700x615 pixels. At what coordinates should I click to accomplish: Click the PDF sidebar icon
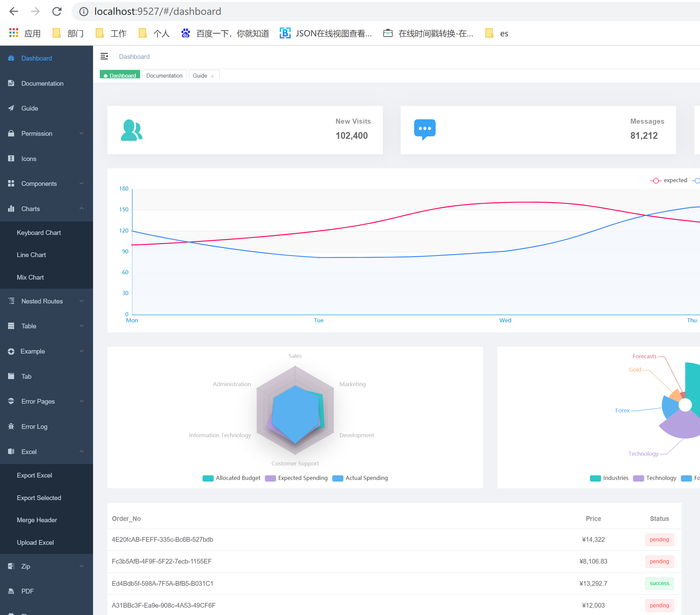point(11,591)
